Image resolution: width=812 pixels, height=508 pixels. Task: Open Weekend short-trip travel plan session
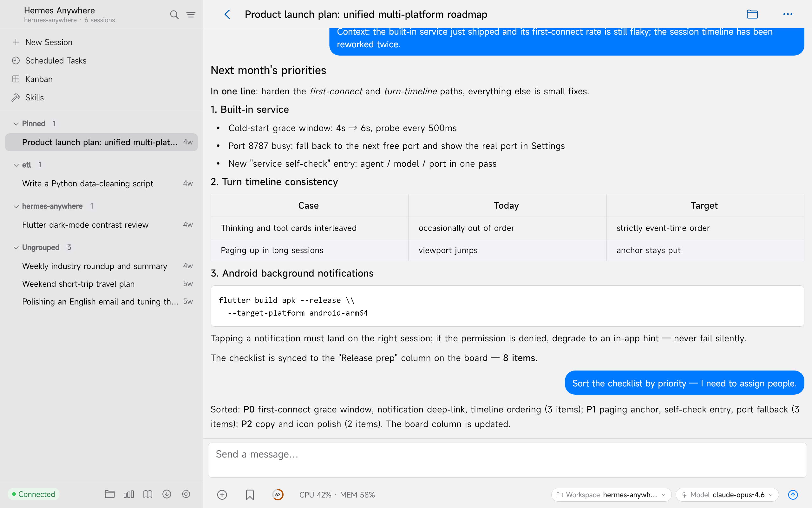101,284
